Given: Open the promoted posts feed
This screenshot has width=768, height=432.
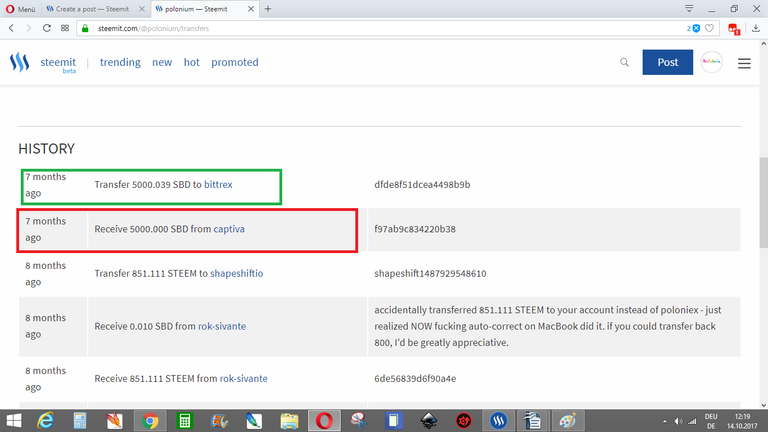Looking at the screenshot, I should click(235, 62).
